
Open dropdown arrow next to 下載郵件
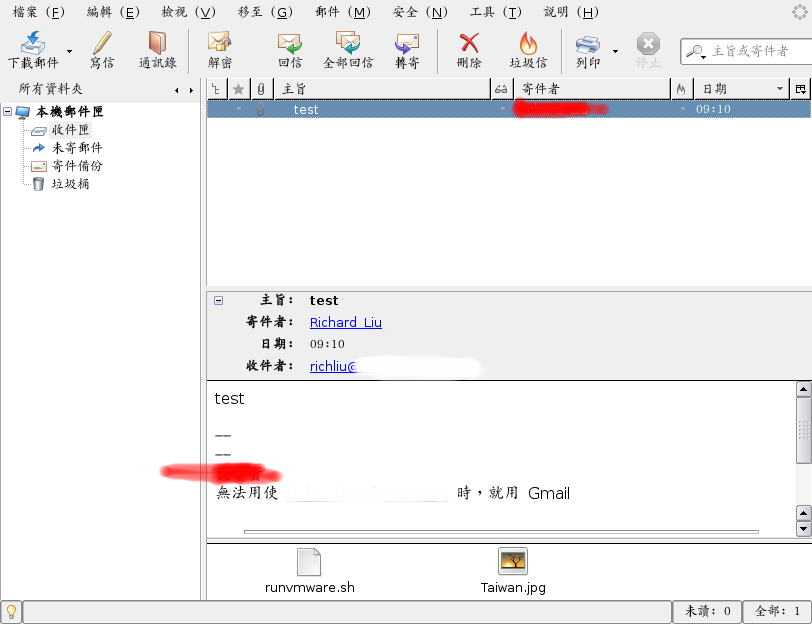[x=69, y=51]
